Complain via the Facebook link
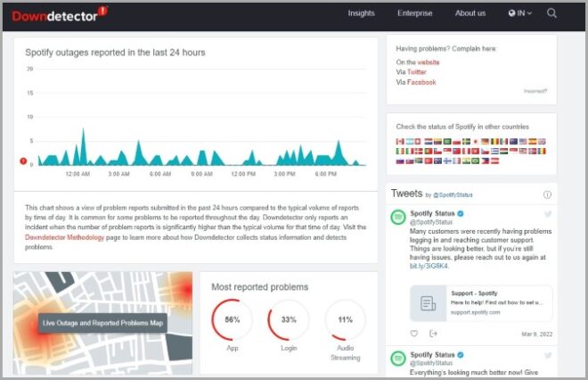The height and width of the screenshot is (380, 588). click(421, 82)
